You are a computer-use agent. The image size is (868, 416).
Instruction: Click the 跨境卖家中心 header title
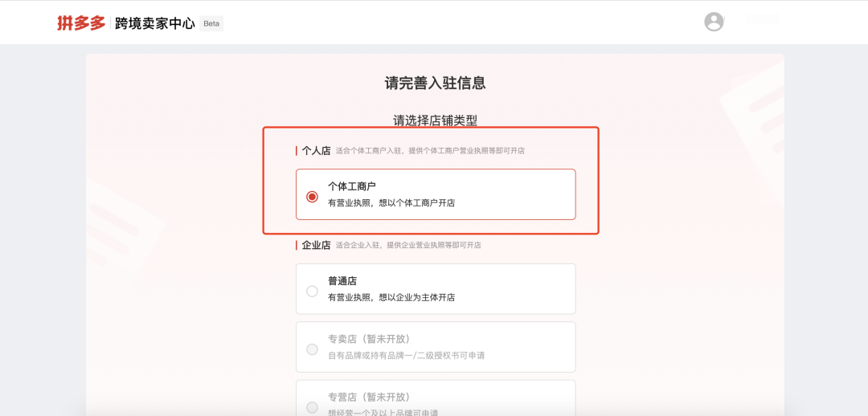coord(155,24)
